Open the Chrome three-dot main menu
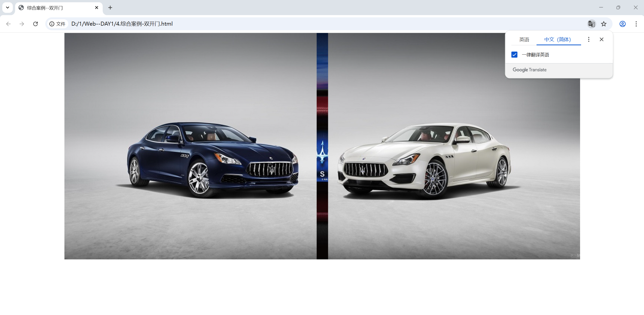The width and height of the screenshot is (644, 315). (x=636, y=24)
